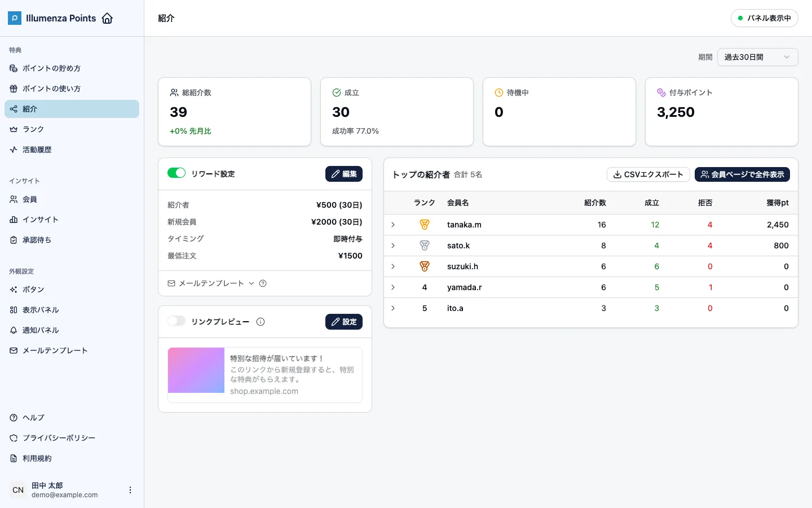Enable the リンクプレビュー toggle
812x508 pixels.
[176, 321]
